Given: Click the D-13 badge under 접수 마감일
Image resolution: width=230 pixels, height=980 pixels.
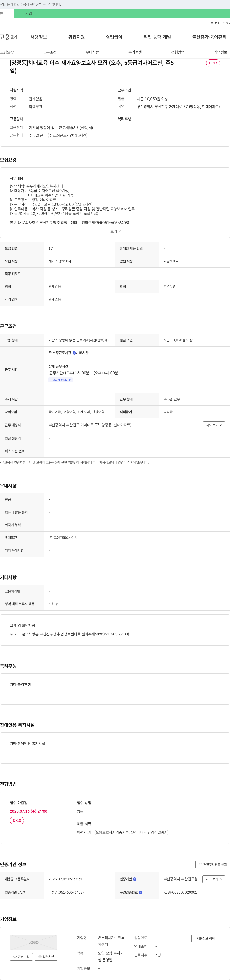Looking at the screenshot, I should point(17,821).
